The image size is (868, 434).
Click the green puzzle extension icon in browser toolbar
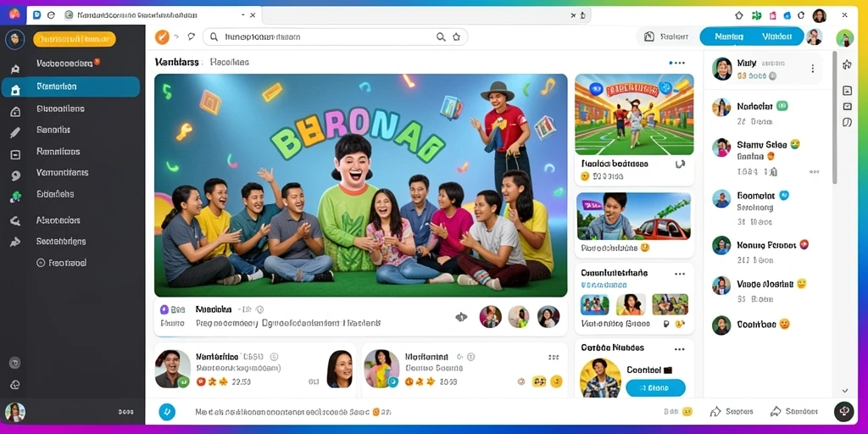[x=756, y=15]
